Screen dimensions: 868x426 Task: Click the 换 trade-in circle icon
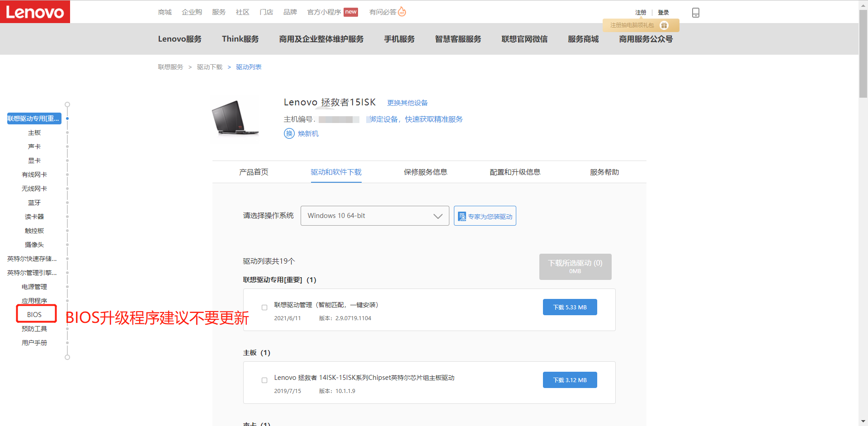(289, 133)
